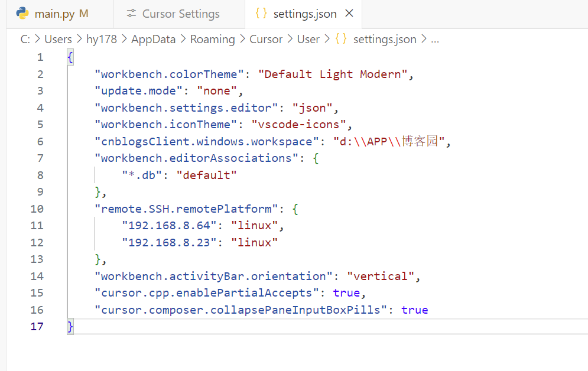Viewport: 588px width, 371px height.
Task: Click the "vscode-icons" icon theme value
Action: (298, 125)
